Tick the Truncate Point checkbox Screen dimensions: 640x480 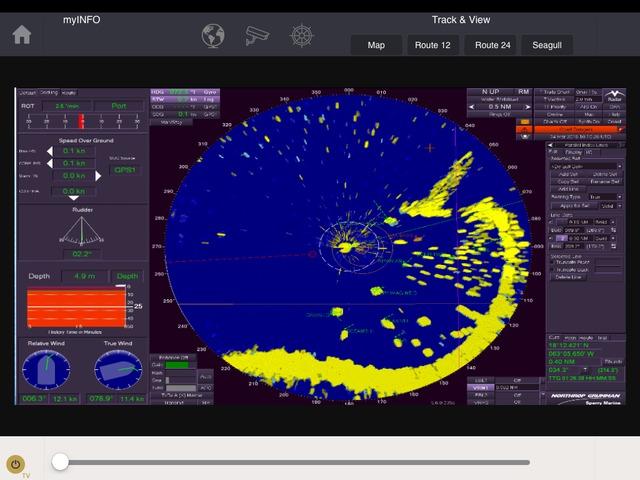click(x=552, y=262)
